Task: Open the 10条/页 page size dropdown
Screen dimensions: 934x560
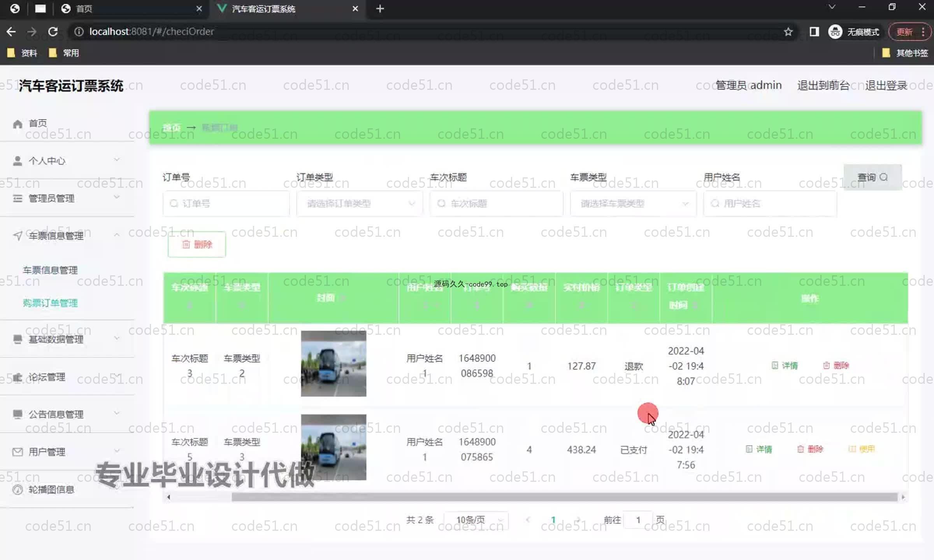Action: tap(476, 520)
